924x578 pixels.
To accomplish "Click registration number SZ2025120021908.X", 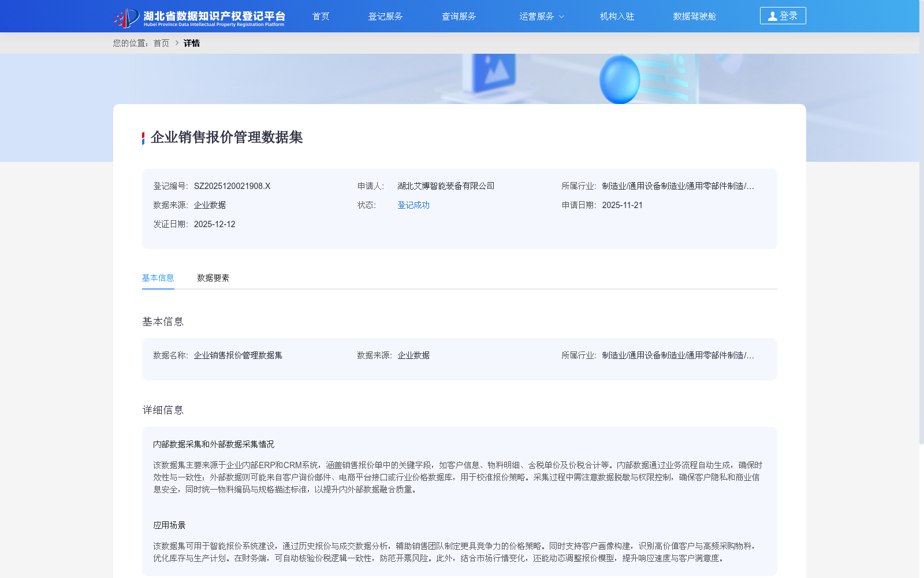I will (x=232, y=186).
